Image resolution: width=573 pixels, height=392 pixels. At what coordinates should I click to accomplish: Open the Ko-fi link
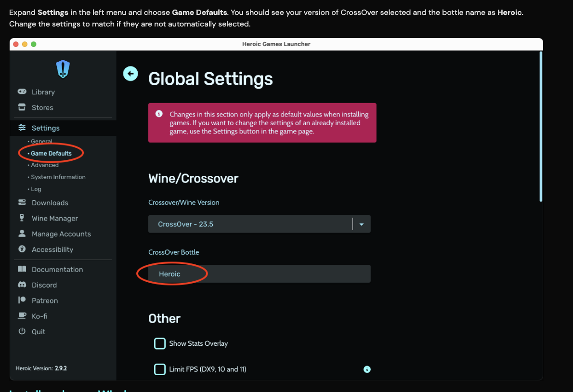pyautogui.click(x=39, y=316)
